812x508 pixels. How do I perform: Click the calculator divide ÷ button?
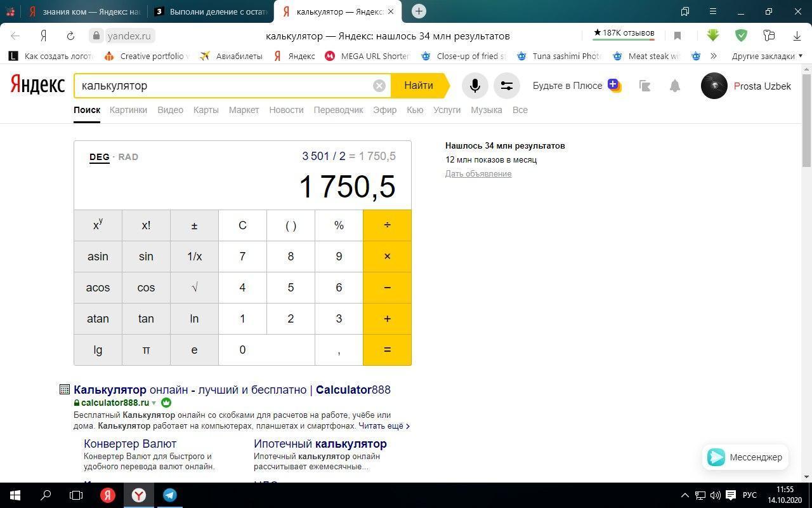click(387, 225)
